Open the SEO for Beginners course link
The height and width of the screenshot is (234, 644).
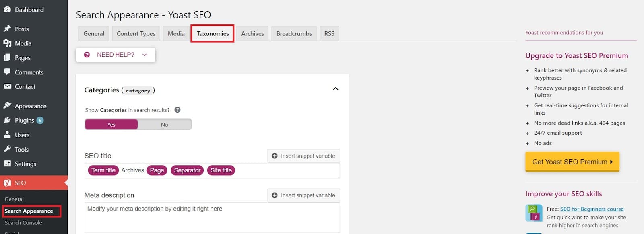coord(592,209)
